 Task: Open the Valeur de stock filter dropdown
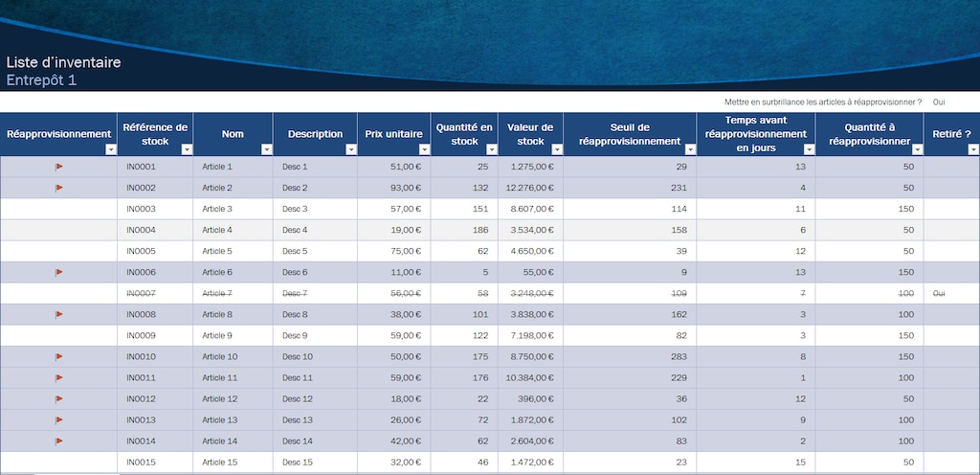557,149
